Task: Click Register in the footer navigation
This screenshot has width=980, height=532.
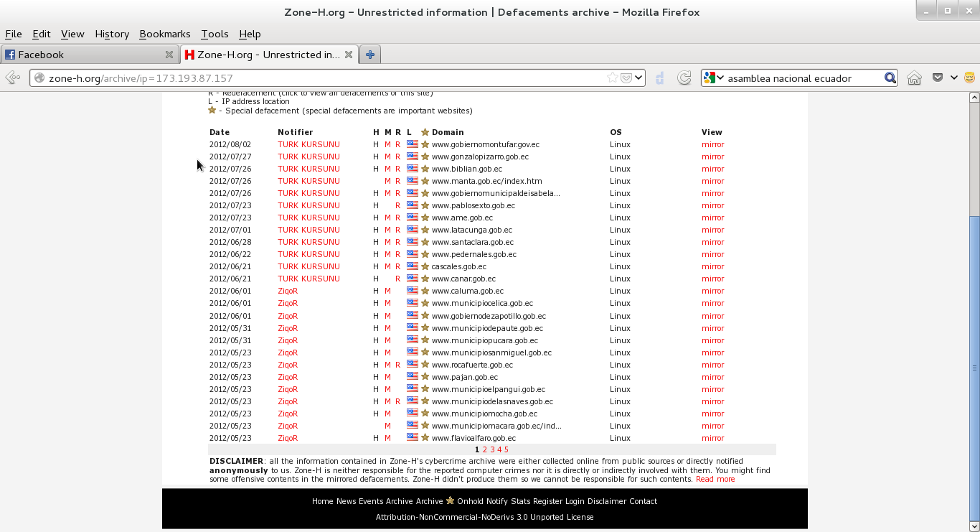Action: click(x=547, y=501)
